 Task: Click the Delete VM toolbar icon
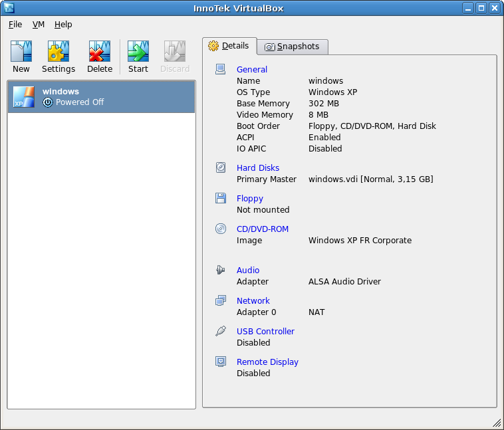100,51
